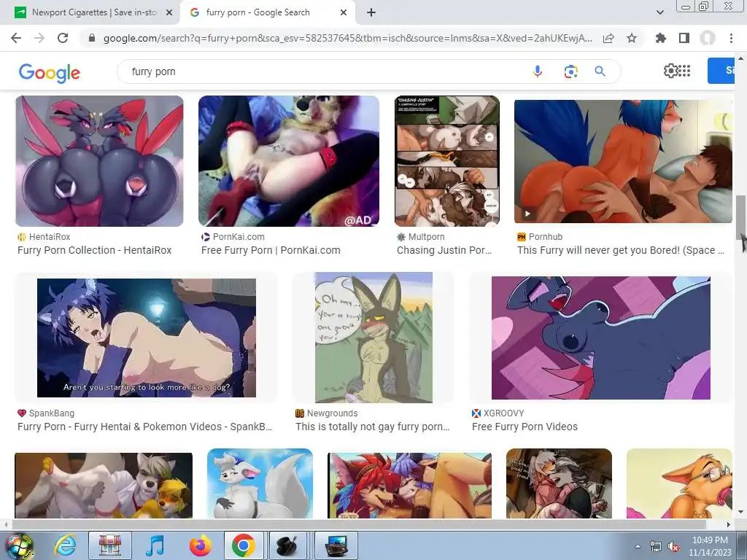Open the network tray icon

point(656,547)
